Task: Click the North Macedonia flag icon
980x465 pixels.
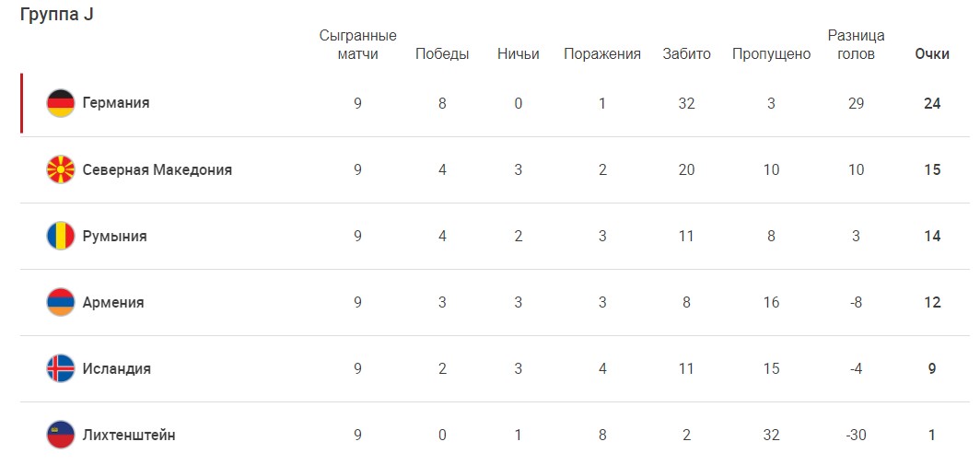Action: (x=61, y=169)
